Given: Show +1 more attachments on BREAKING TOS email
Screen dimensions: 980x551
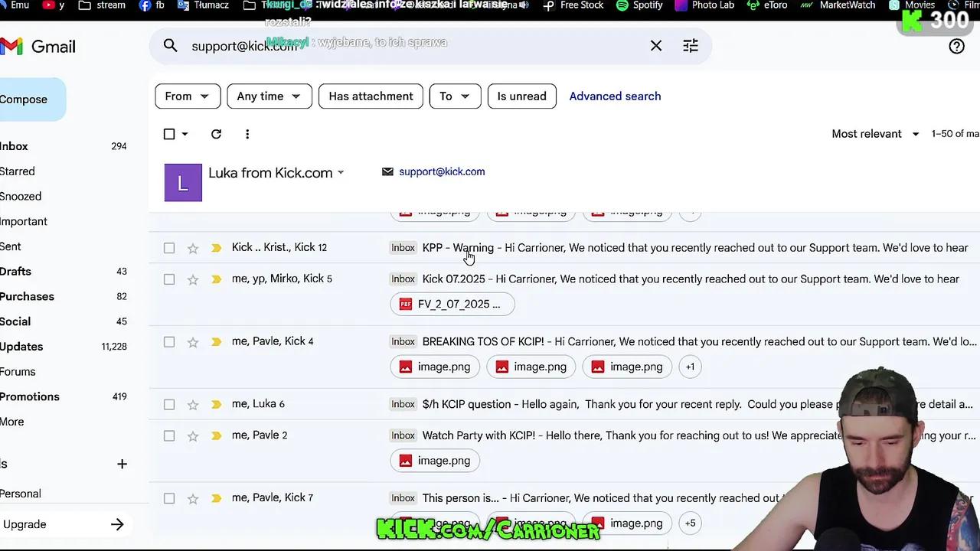Looking at the screenshot, I should pos(690,367).
